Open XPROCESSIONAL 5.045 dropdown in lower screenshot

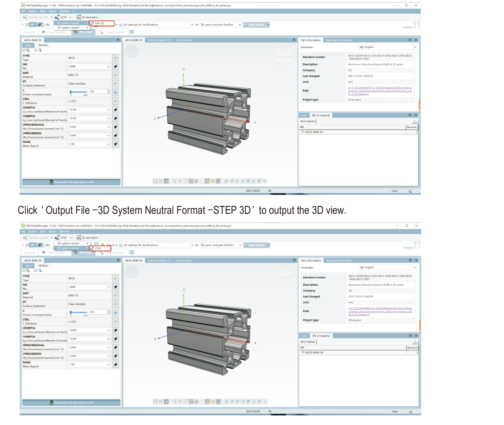(x=108, y=348)
